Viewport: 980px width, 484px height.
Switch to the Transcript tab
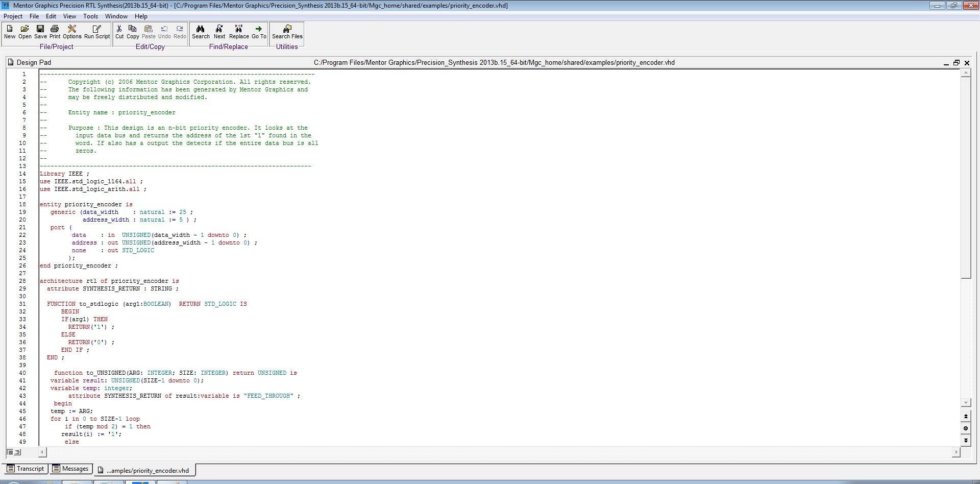pyautogui.click(x=26, y=469)
